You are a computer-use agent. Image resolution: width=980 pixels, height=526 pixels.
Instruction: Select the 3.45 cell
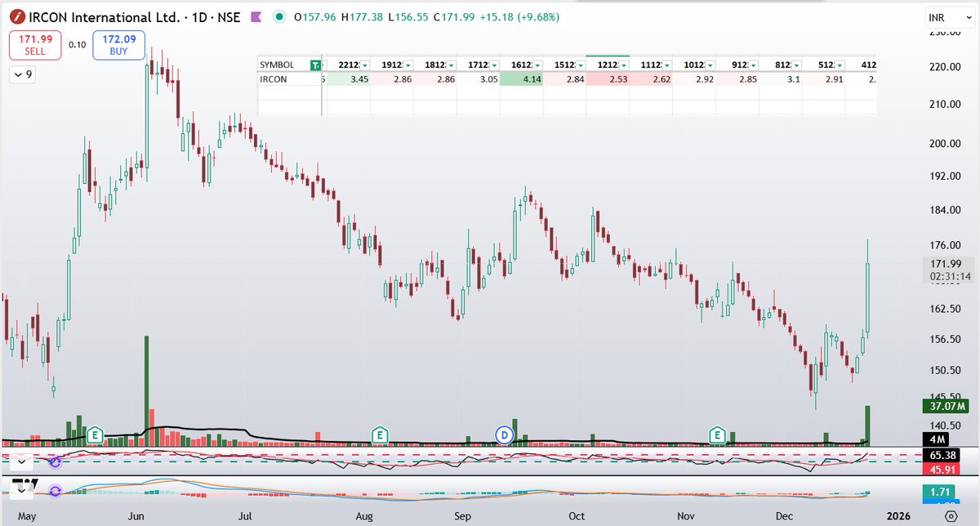[349, 79]
